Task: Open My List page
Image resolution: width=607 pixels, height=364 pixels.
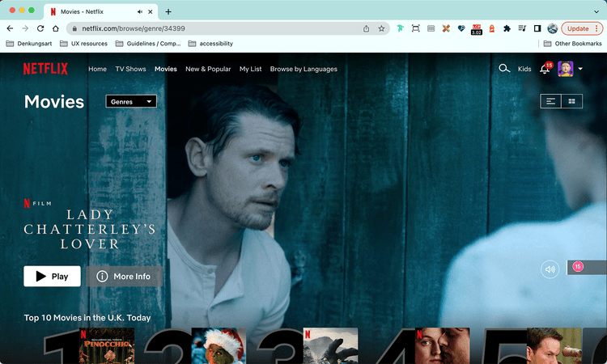Action: pos(250,69)
